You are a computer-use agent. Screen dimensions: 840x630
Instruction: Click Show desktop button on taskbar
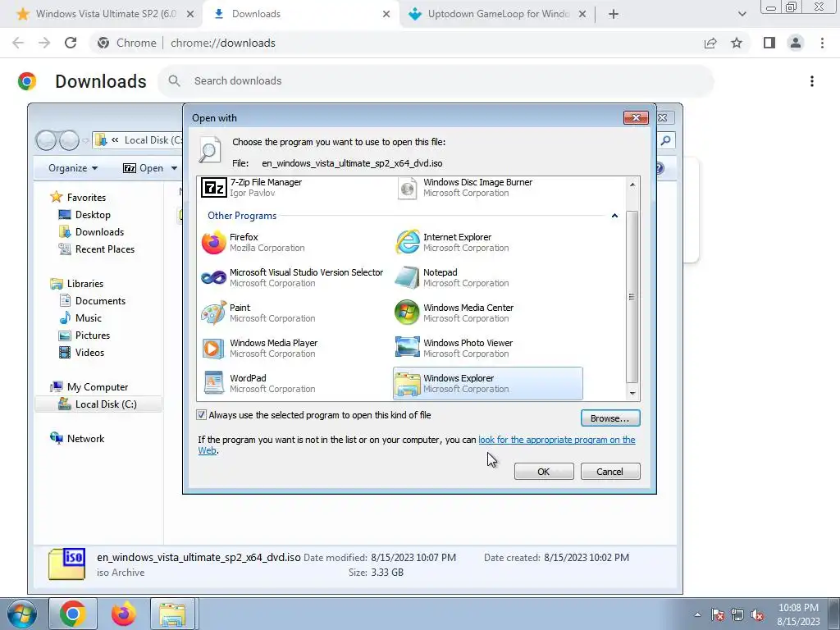[x=834, y=614]
